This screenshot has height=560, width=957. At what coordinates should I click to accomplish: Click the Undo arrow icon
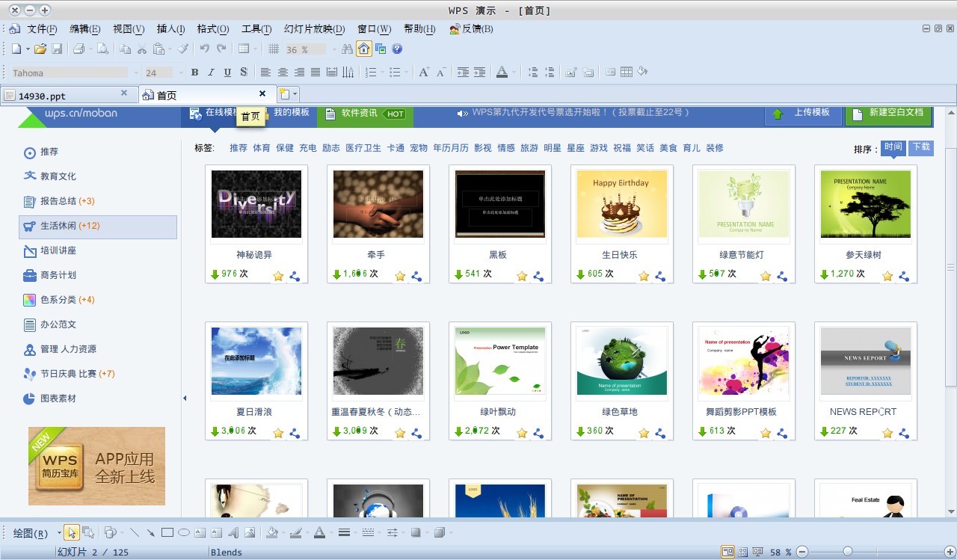pyautogui.click(x=205, y=49)
